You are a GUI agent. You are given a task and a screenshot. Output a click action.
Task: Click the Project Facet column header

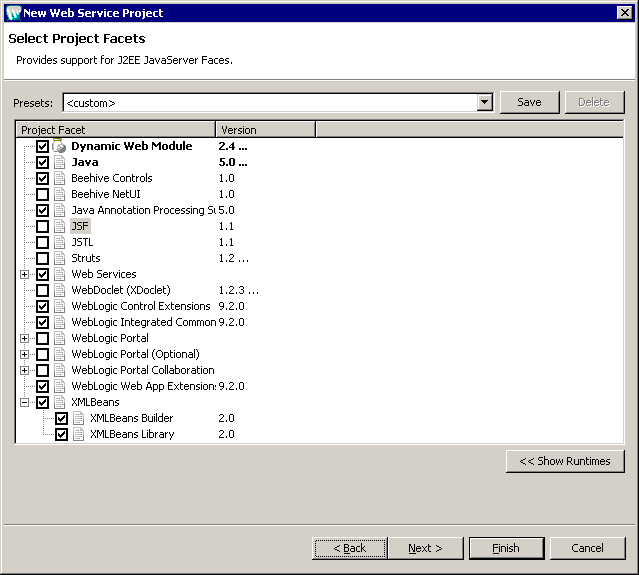click(x=115, y=130)
